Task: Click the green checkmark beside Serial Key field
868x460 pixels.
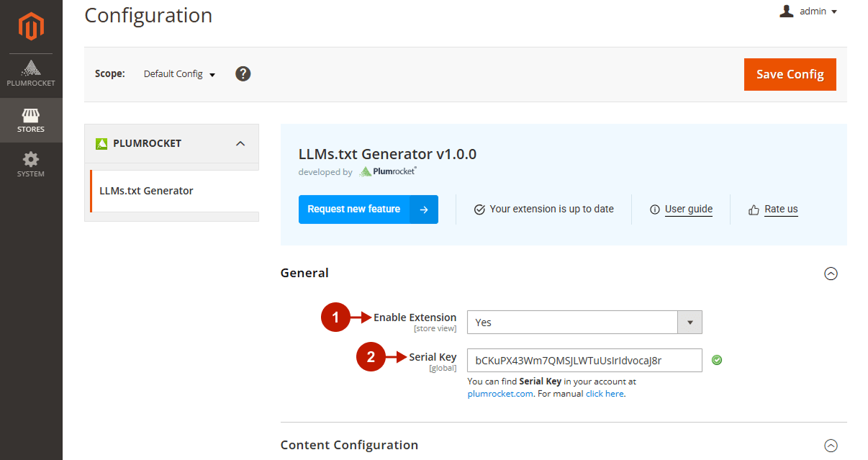Action: [x=717, y=359]
